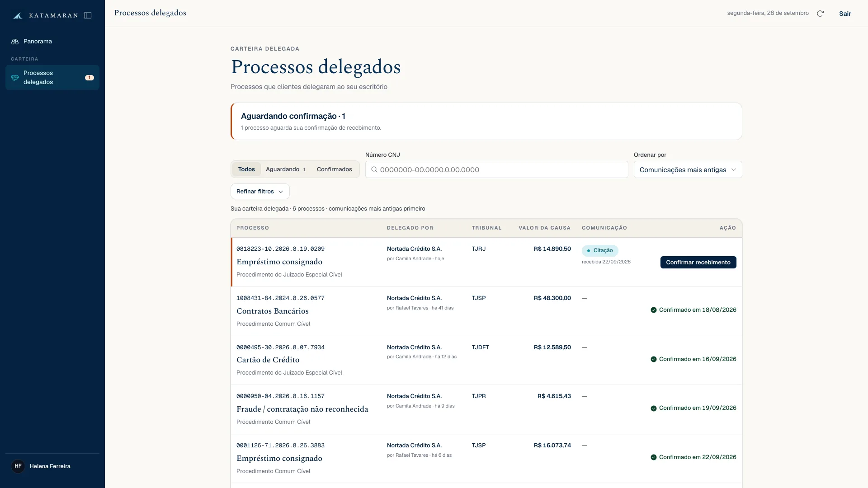This screenshot has width=868, height=488.
Task: Select the Todos filter tab
Action: coord(246,169)
